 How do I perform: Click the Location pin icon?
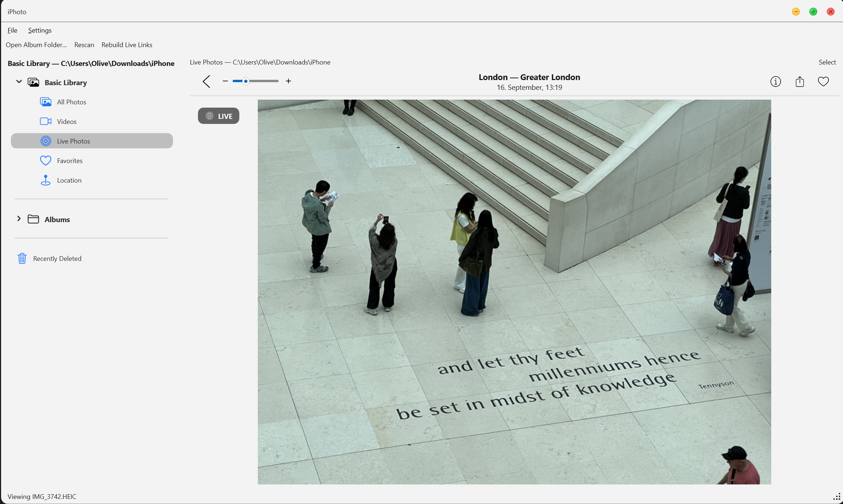click(46, 180)
